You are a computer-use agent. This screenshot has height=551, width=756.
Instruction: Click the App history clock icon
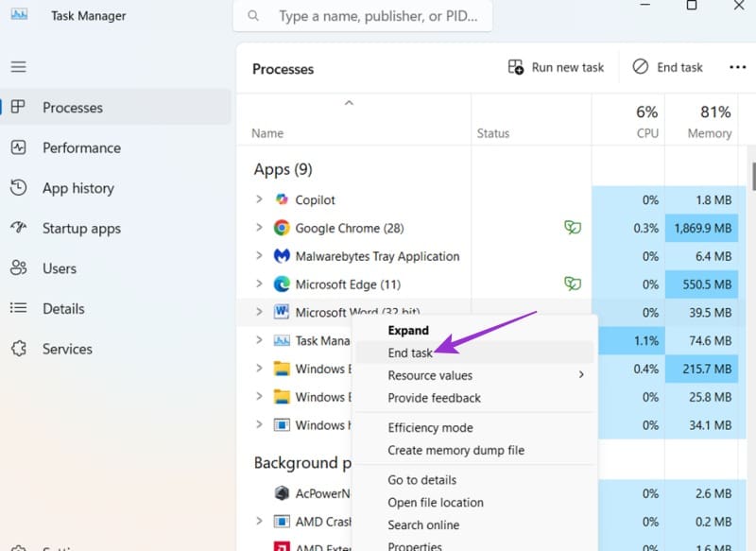[x=18, y=187]
